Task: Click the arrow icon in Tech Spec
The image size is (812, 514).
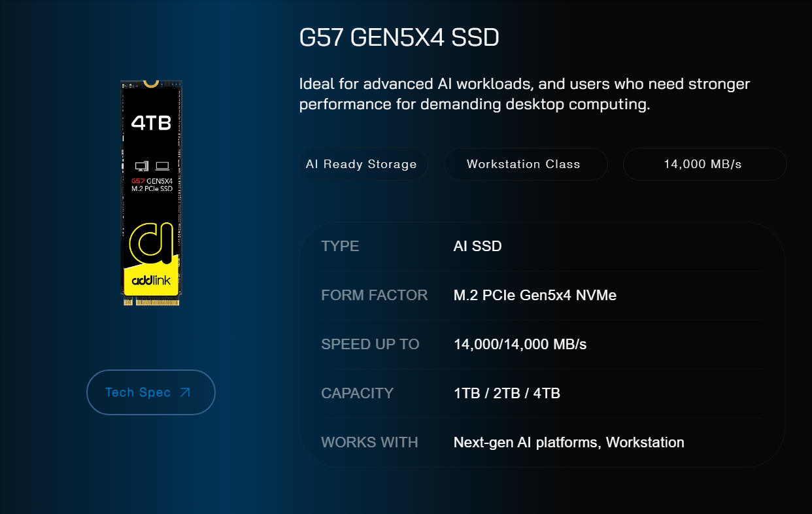Action: pyautogui.click(x=185, y=392)
